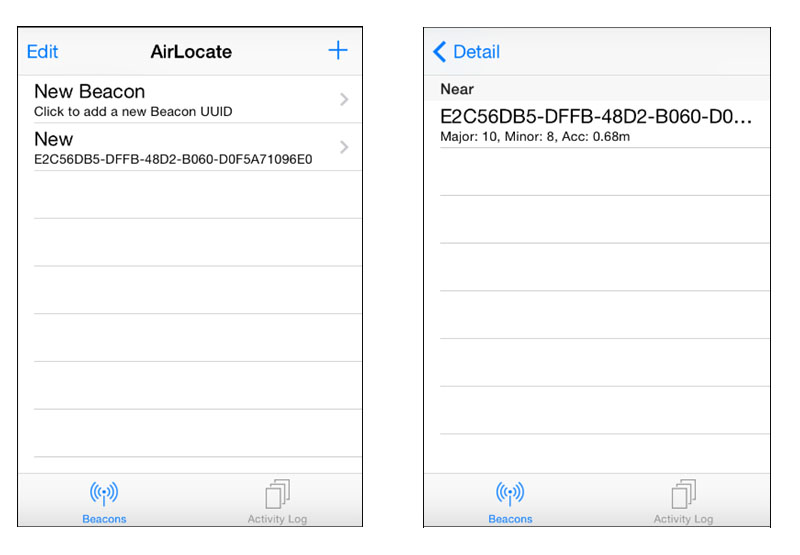
Task: Tap the AirLocate title text
Action: tap(191, 52)
